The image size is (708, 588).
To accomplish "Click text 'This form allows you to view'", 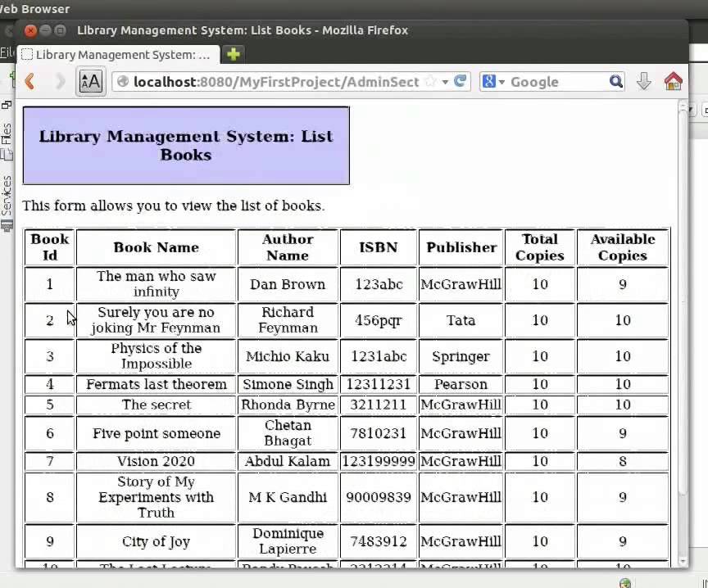I will [x=118, y=206].
